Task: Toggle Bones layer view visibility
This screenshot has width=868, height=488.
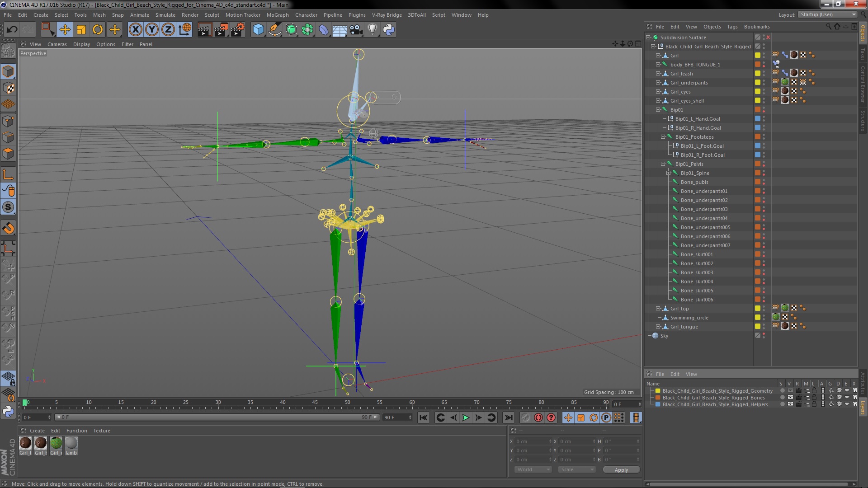Action: 790,398
